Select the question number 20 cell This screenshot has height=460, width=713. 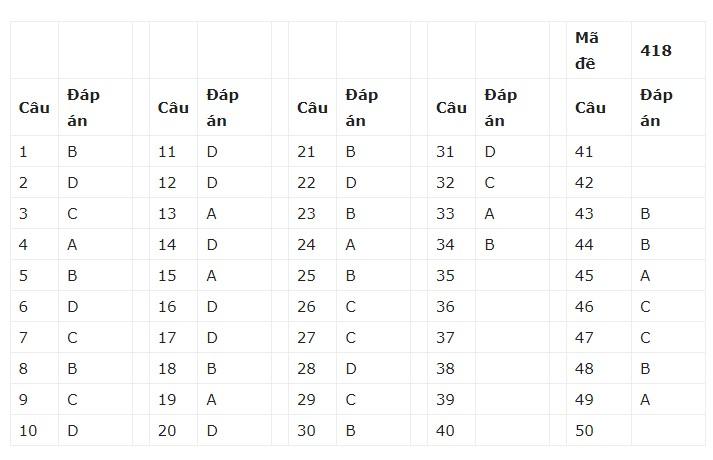tap(167, 430)
